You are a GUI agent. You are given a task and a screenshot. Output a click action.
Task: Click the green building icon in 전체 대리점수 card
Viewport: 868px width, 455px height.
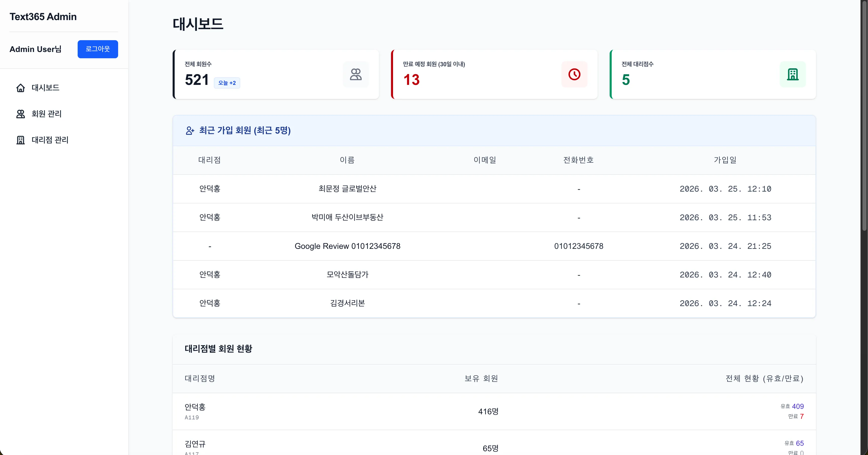coord(793,74)
